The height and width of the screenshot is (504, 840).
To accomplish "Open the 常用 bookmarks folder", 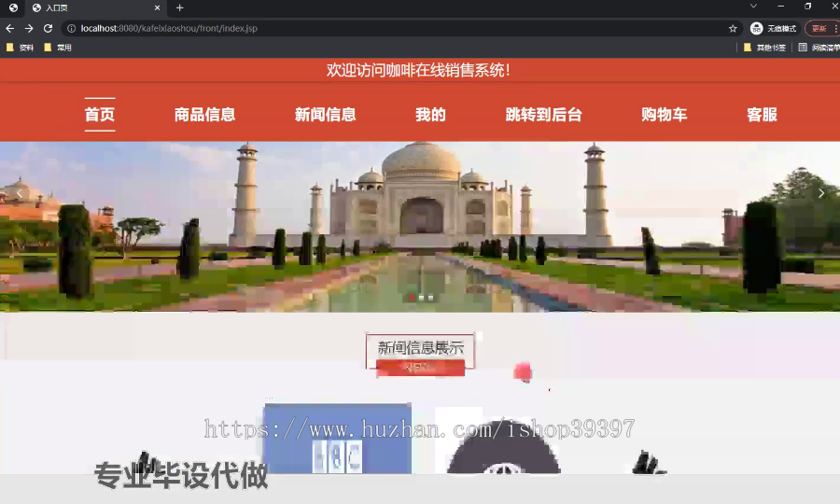I will point(58,48).
